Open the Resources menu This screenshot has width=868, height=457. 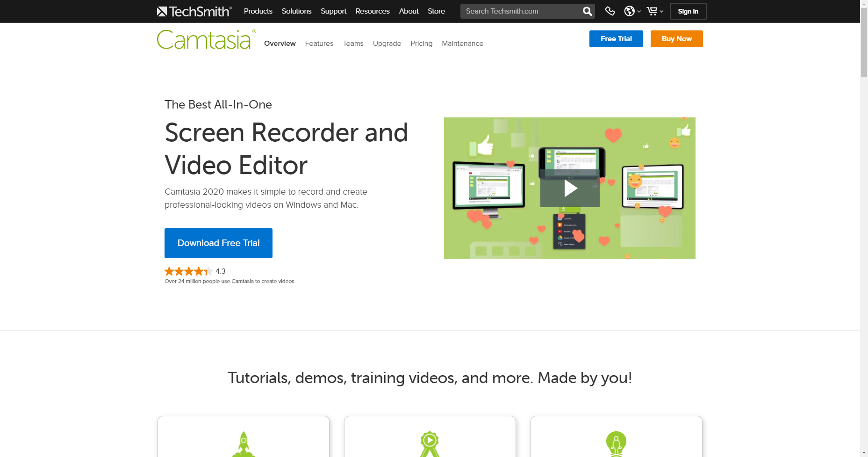[373, 11]
